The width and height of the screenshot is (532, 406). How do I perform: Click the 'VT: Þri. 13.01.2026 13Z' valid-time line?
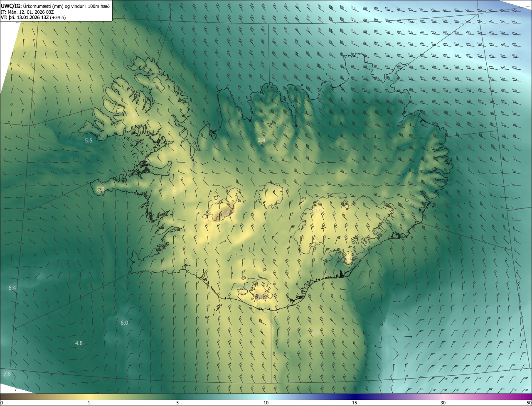(x=33, y=17)
